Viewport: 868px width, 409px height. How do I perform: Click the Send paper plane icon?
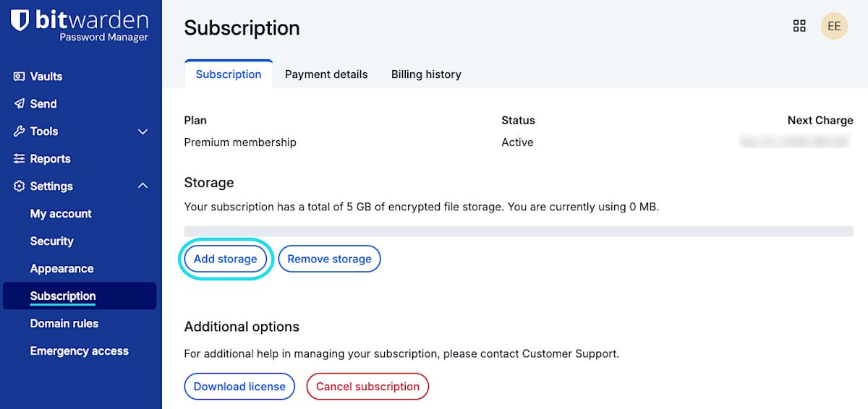pos(20,104)
